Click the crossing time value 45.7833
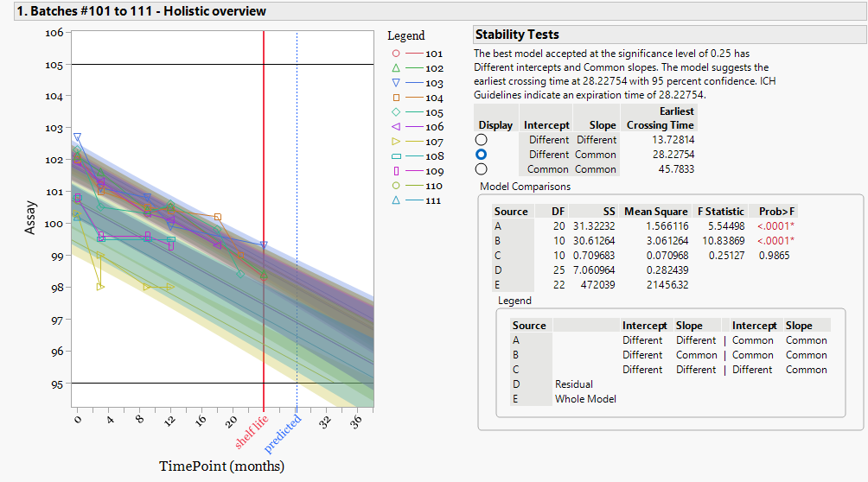Screen dimensions: 868x482 pos(676,169)
